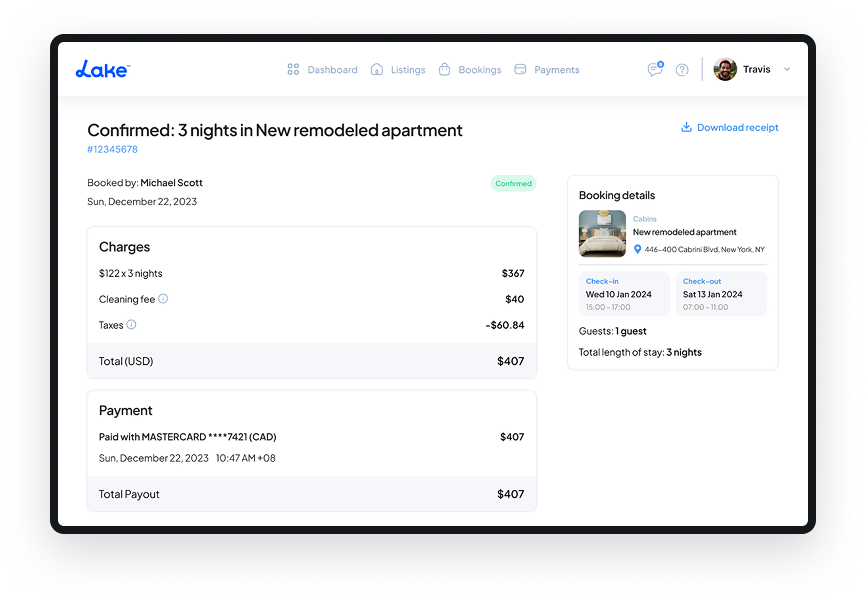
Task: Click booking number #12345678
Action: point(112,150)
